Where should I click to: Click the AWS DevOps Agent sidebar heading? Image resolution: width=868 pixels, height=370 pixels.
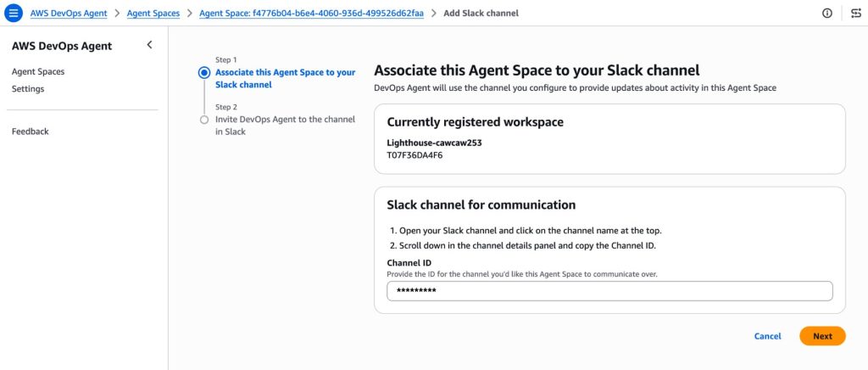point(62,46)
